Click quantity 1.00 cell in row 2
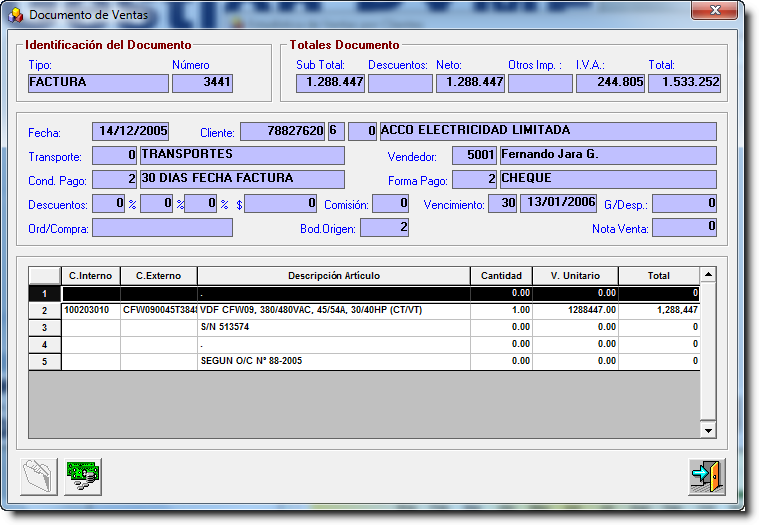 point(501,310)
